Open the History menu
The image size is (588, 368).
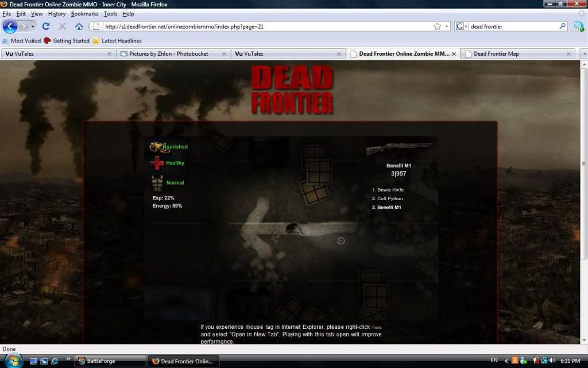click(57, 14)
